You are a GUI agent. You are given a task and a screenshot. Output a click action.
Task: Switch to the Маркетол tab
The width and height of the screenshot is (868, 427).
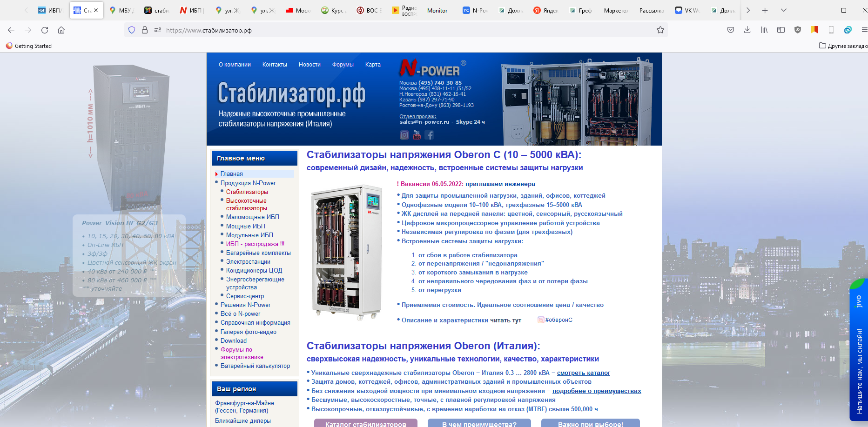(616, 10)
